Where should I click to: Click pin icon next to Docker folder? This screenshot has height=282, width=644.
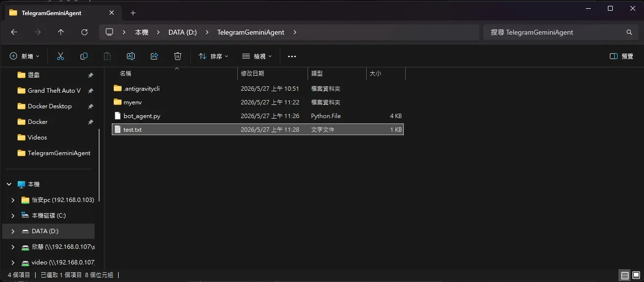click(x=90, y=122)
